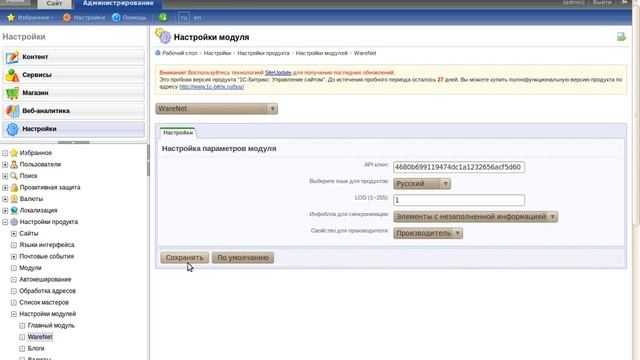The image size is (640, 360).
Task: Open the Производитель property dropdown
Action: pyautogui.click(x=428, y=233)
